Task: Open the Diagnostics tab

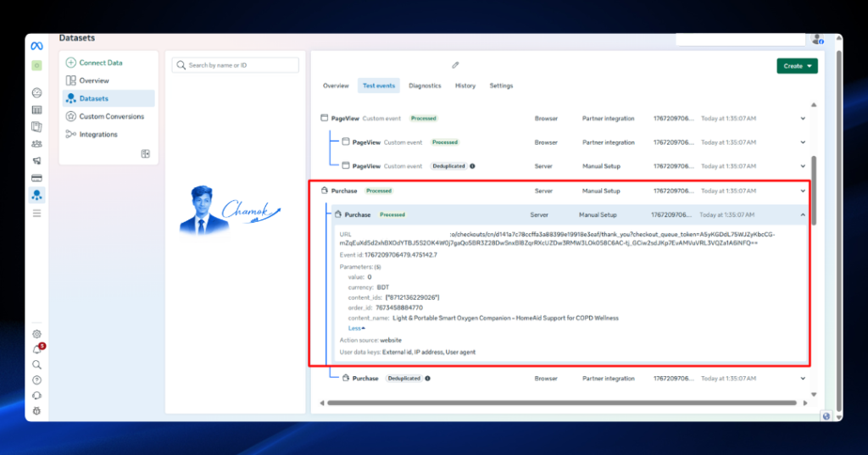Action: click(x=425, y=86)
